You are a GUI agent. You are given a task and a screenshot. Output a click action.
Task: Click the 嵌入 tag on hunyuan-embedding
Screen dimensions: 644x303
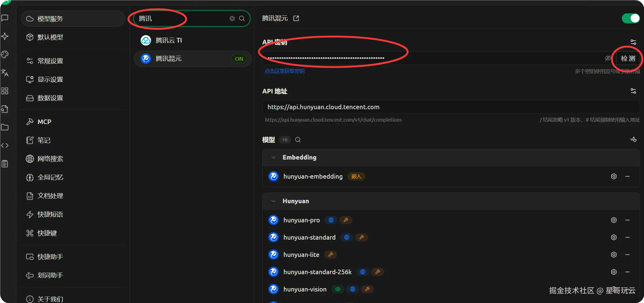pyautogui.click(x=356, y=177)
